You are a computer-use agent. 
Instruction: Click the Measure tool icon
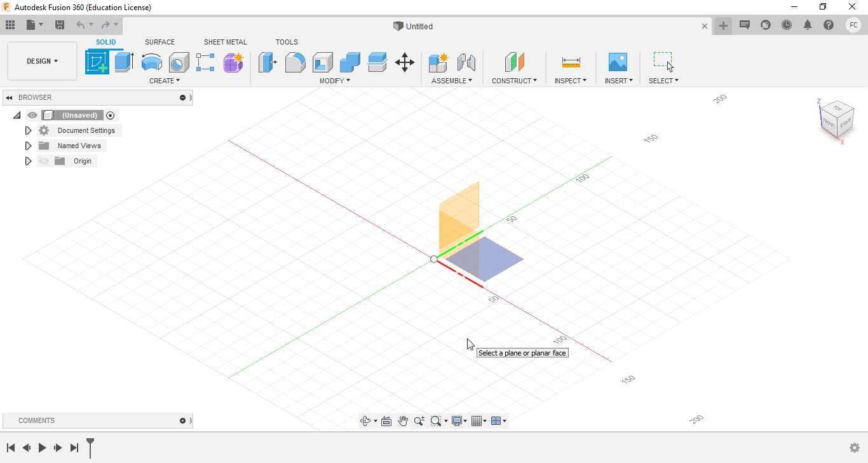click(571, 62)
